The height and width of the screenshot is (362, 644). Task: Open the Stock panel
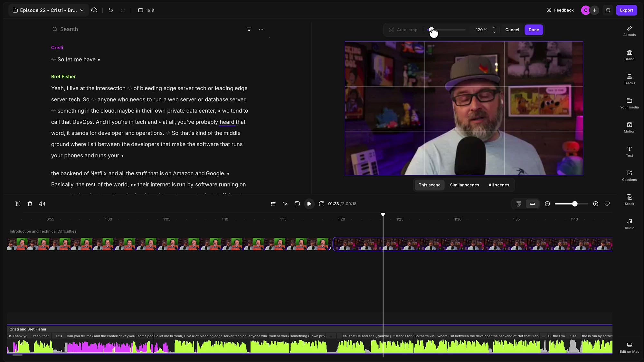(629, 200)
